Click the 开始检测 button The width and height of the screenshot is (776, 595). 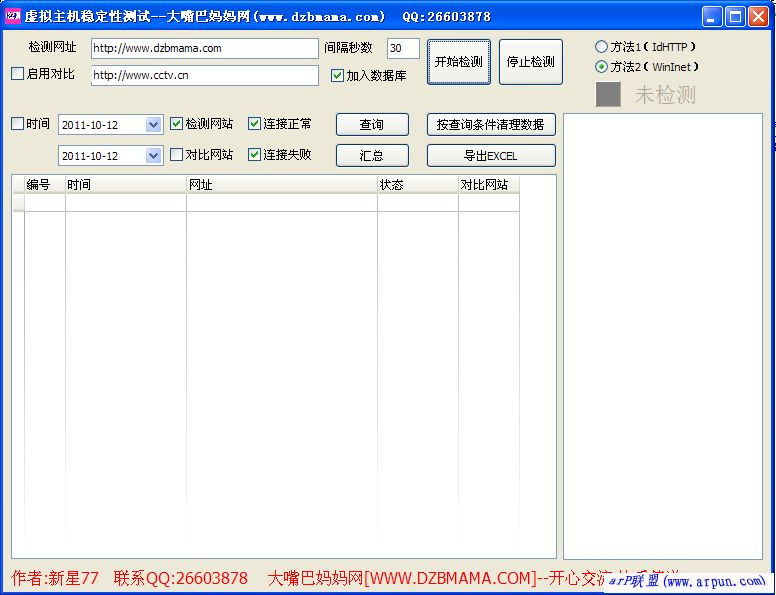(459, 62)
